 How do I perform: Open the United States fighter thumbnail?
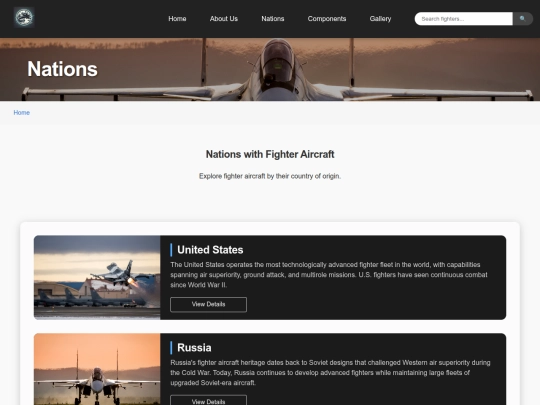97,278
